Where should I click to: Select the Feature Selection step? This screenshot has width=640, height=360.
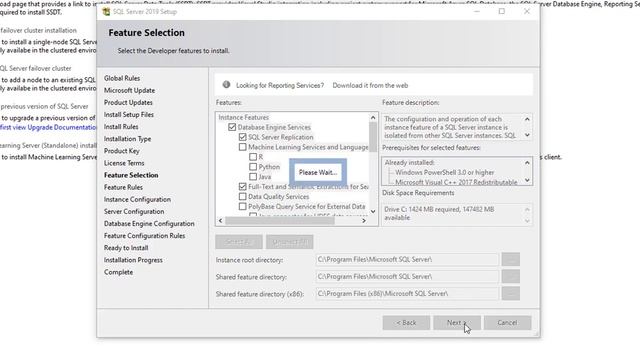(x=131, y=175)
